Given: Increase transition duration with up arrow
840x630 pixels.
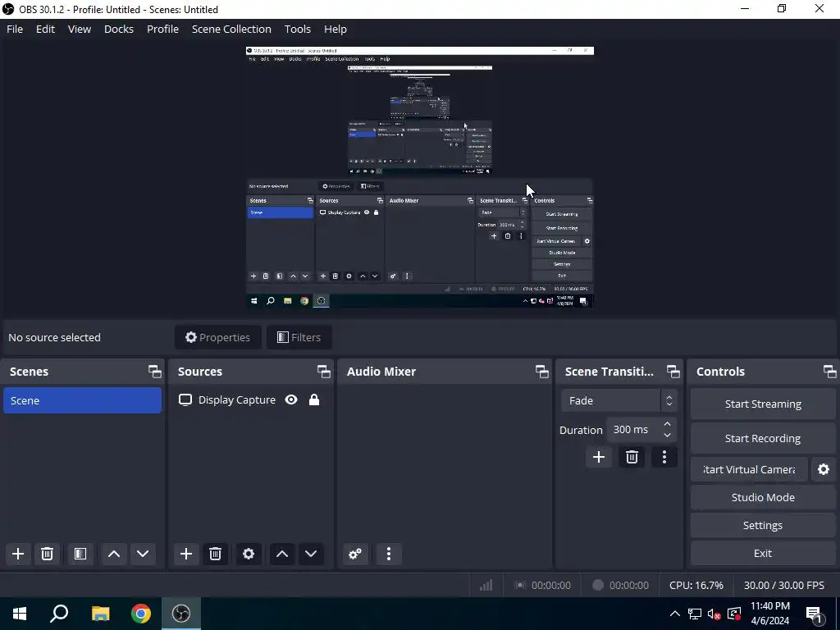Looking at the screenshot, I should [667, 424].
